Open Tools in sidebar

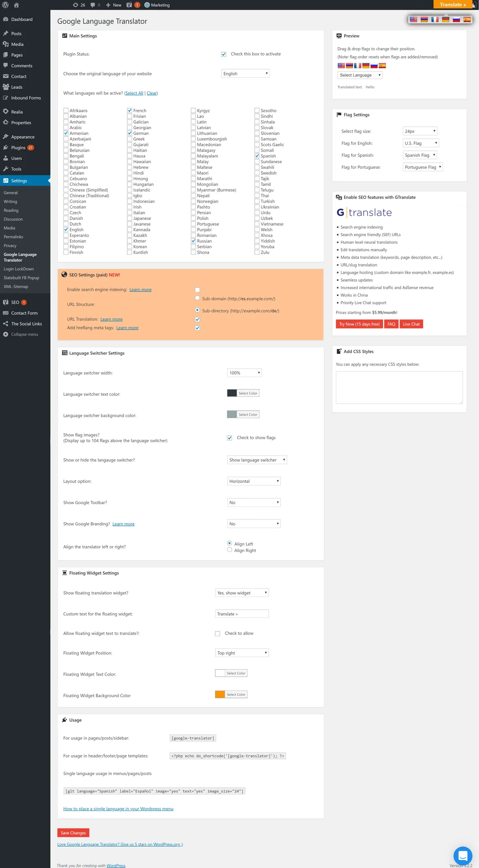coord(16,169)
